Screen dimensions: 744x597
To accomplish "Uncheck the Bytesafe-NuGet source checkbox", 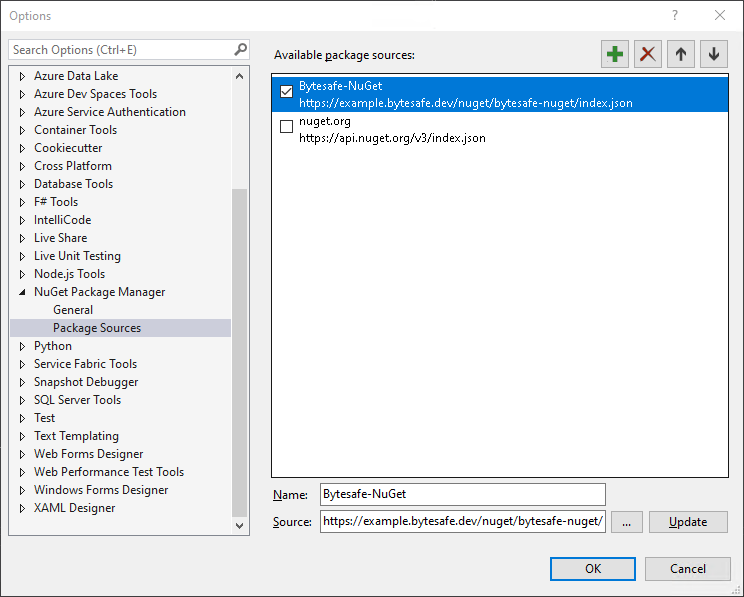I will click(287, 91).
